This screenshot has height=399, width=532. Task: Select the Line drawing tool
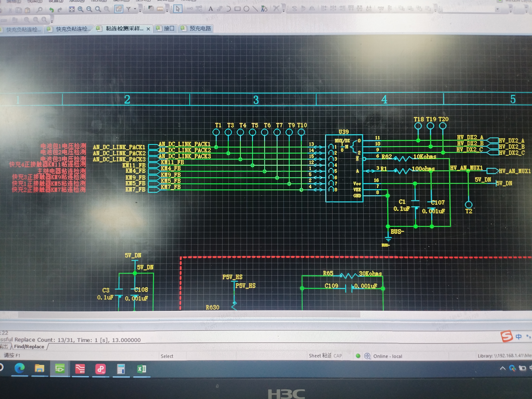(x=255, y=9)
